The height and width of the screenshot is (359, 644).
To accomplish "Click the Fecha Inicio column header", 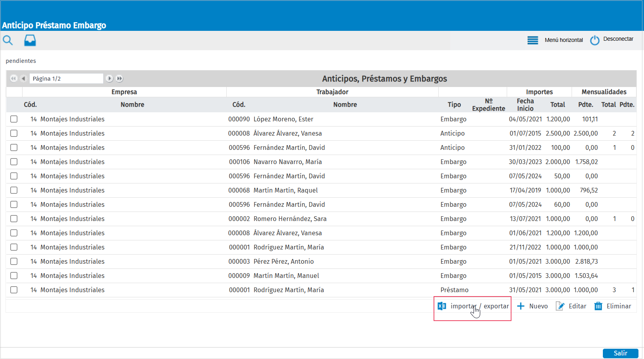I will coord(525,105).
